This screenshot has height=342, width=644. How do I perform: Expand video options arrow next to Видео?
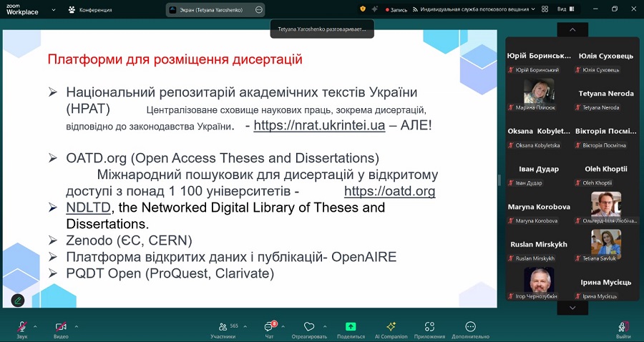tap(76, 327)
